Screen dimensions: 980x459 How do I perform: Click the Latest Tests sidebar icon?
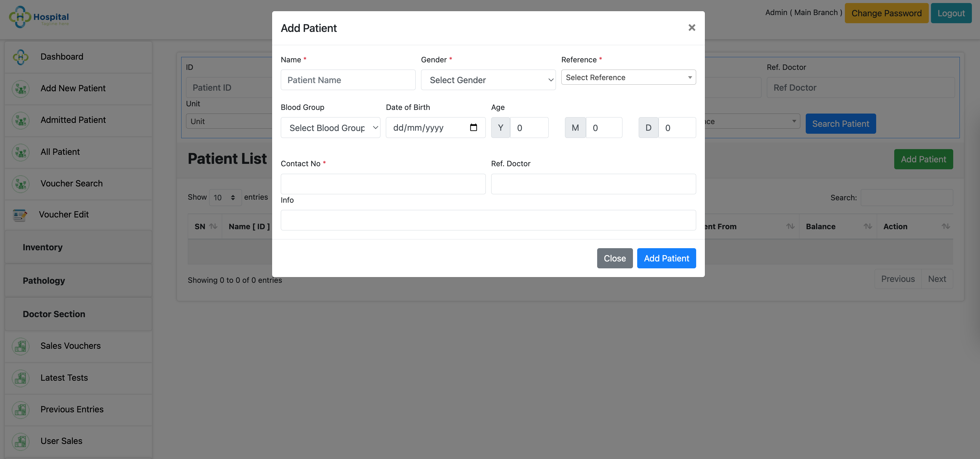pos(20,378)
